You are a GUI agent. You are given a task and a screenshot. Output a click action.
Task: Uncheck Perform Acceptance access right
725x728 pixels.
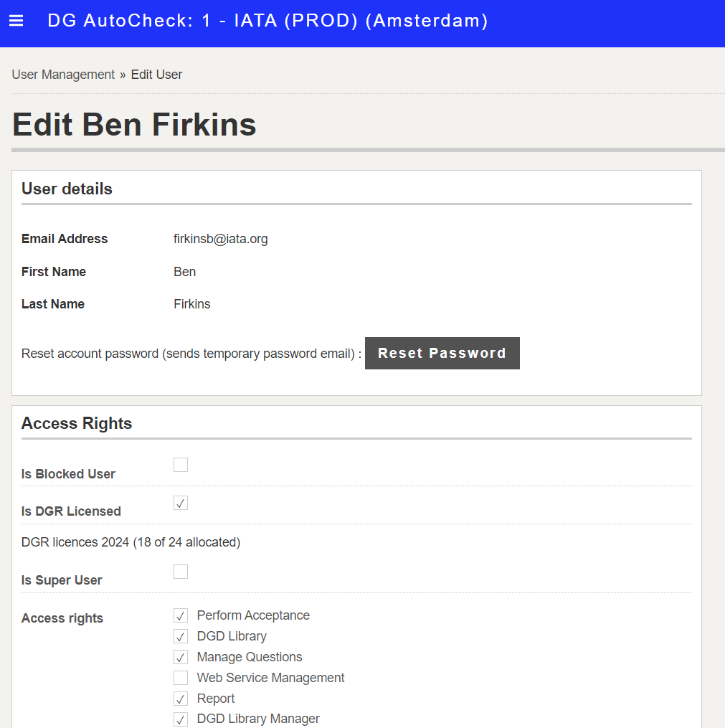tap(181, 615)
